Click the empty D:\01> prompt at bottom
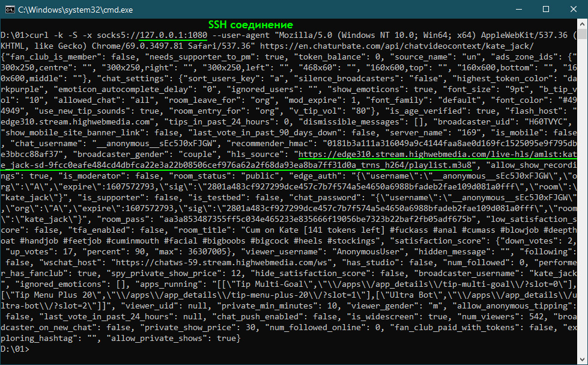Screen dimensions: 588x365 click(14, 349)
